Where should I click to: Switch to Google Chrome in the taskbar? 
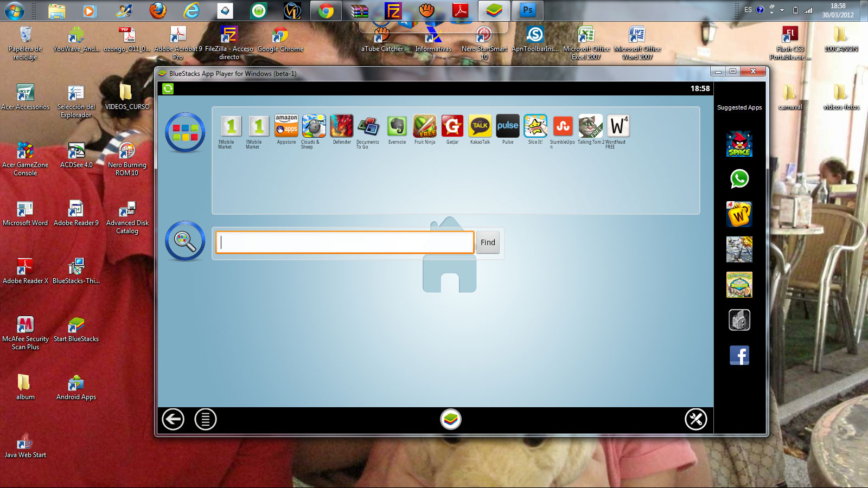(x=326, y=10)
